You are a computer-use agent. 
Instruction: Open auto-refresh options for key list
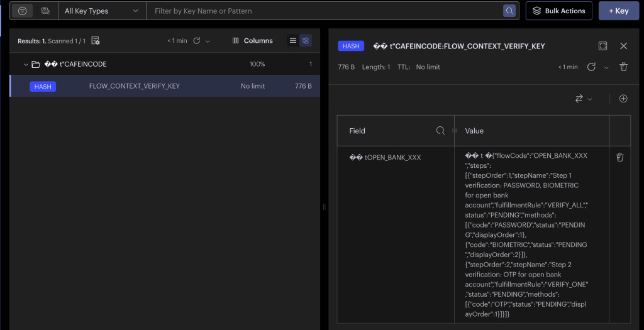[208, 41]
